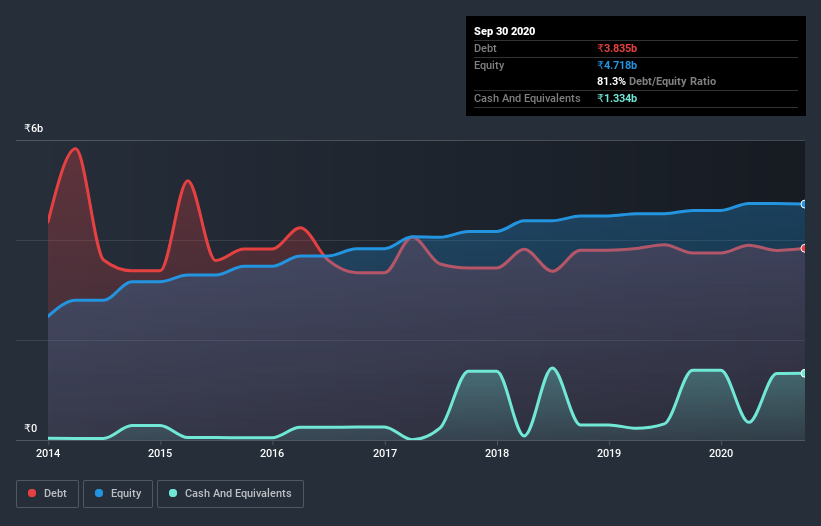Toggle the Debt legend button
This screenshot has height=526, width=821.
47,494
